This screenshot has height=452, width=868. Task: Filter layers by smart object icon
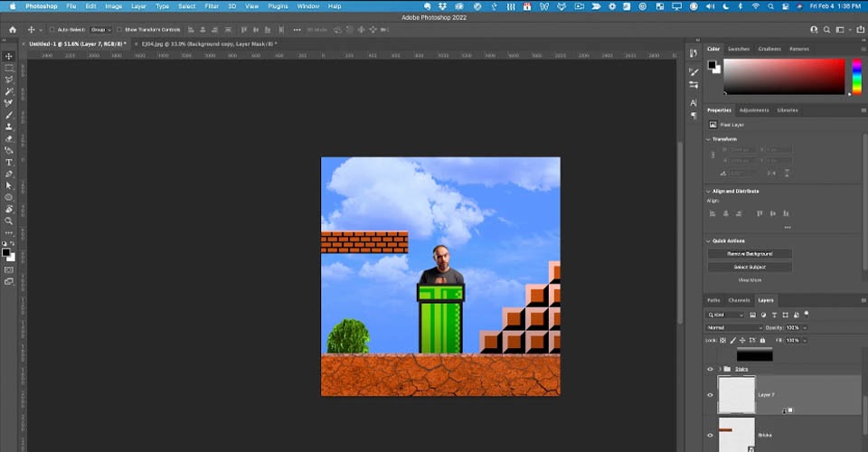796,315
